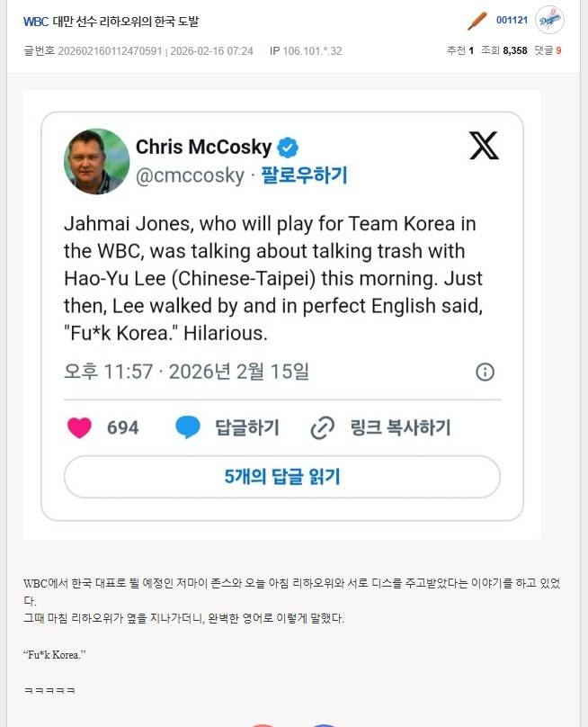Click the 댓글 9 comments count
This screenshot has height=727, width=588.
pyautogui.click(x=548, y=50)
